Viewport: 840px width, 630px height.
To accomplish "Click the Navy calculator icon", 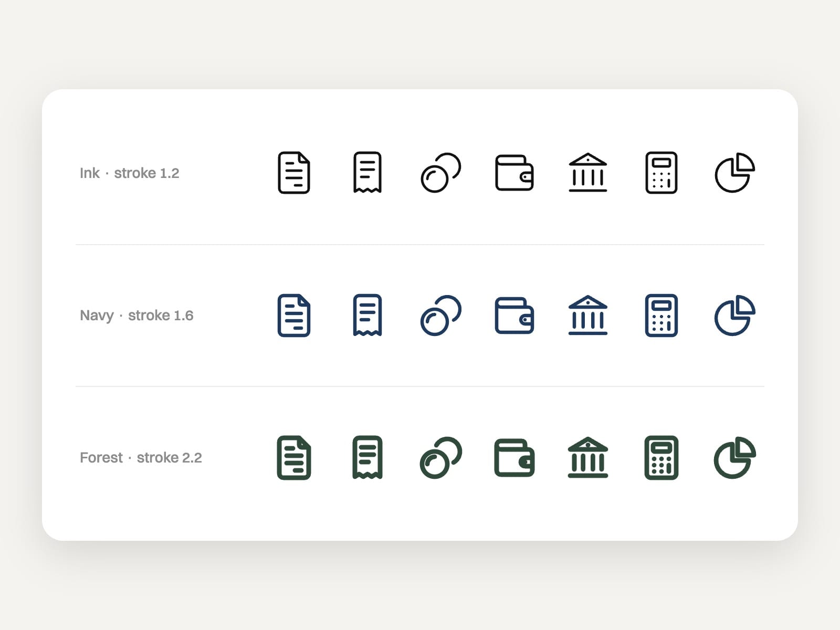I will pyautogui.click(x=661, y=315).
